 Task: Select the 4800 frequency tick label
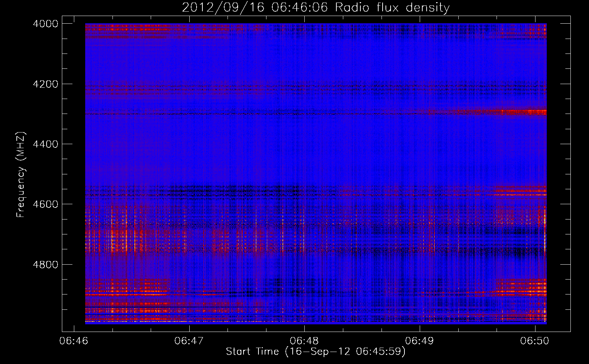click(46, 265)
